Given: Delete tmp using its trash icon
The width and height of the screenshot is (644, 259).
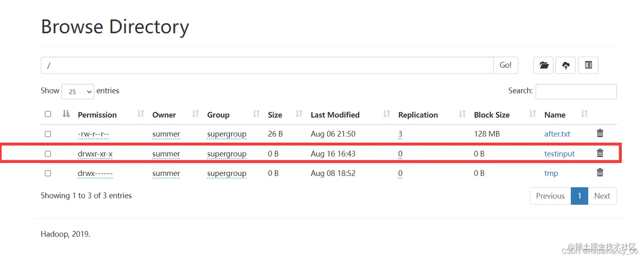Looking at the screenshot, I should (600, 172).
